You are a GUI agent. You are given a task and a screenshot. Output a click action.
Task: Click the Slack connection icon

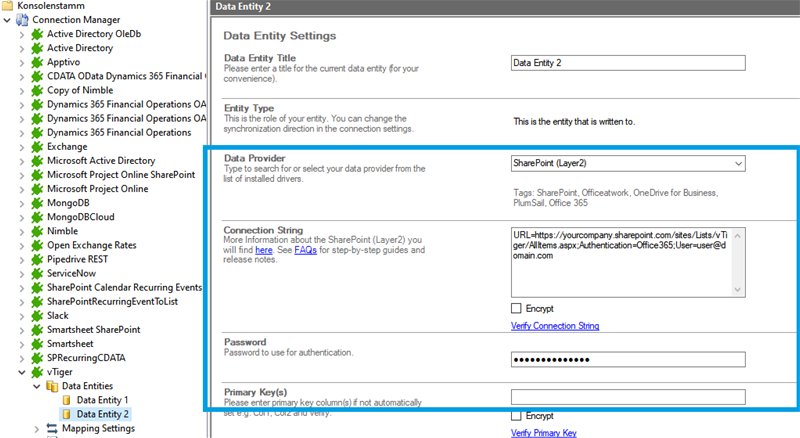pyautogui.click(x=37, y=315)
